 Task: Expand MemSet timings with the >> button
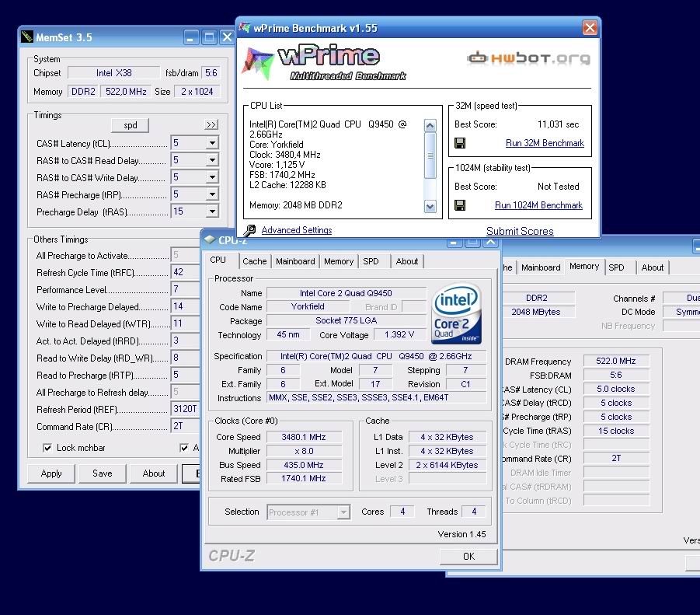point(211,124)
